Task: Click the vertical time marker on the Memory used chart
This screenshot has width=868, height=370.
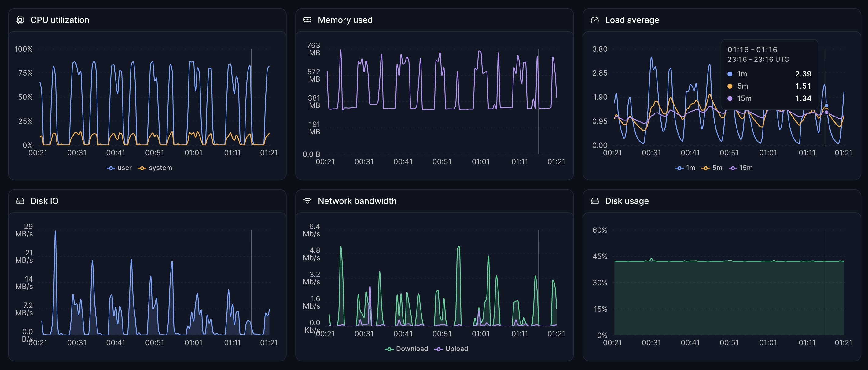Action: tap(539, 101)
